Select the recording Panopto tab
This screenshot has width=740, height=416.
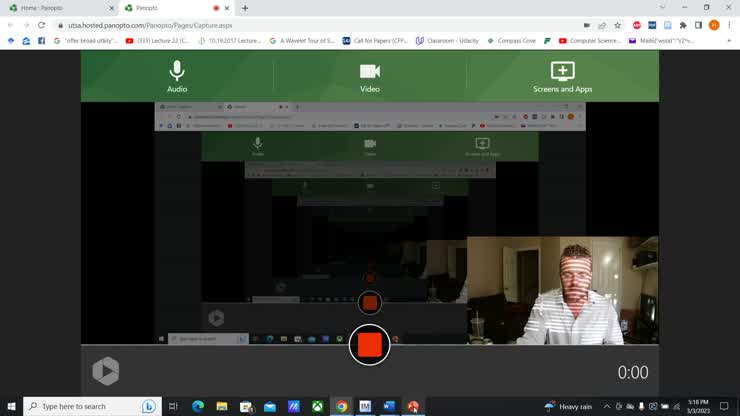tap(172, 8)
